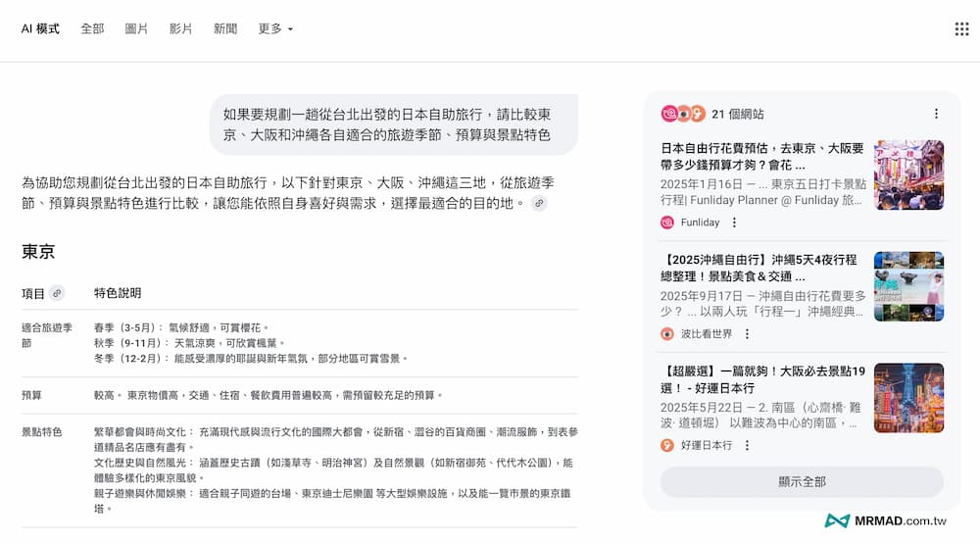This screenshot has width=980, height=544.
Task: Click the Funliday source name
Action: [x=700, y=223]
